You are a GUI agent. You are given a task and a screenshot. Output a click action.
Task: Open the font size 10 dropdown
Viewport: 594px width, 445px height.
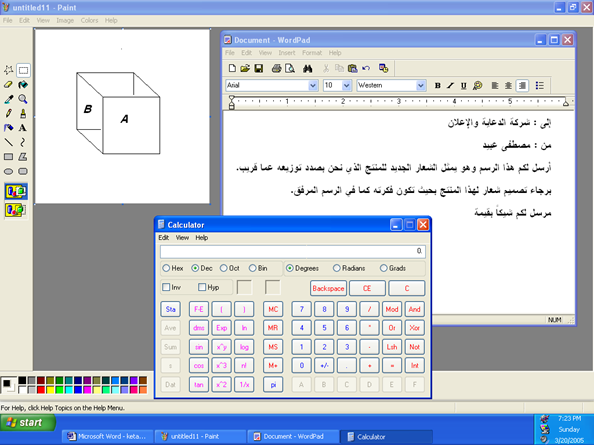point(347,86)
